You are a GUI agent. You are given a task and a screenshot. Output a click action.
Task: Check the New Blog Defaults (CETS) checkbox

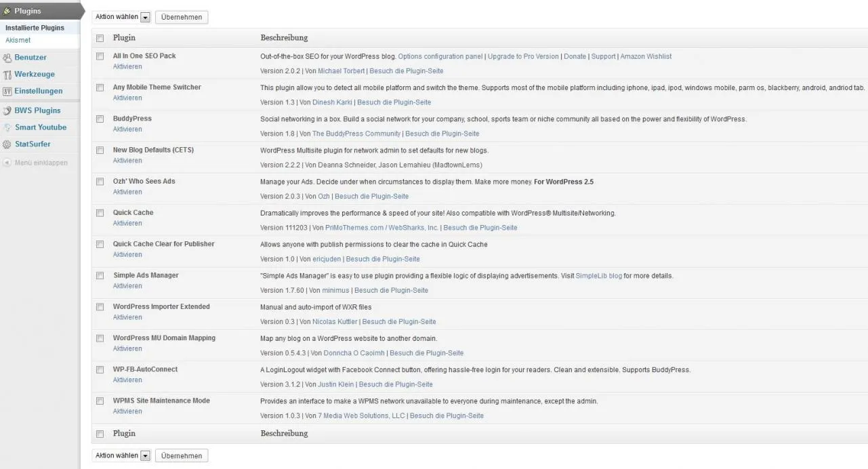[100, 150]
